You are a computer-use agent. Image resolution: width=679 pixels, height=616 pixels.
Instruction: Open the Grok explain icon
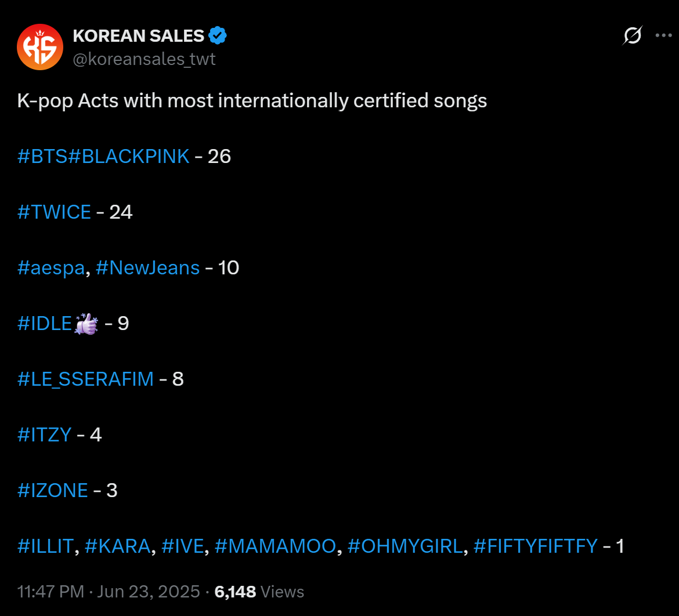pyautogui.click(x=632, y=35)
